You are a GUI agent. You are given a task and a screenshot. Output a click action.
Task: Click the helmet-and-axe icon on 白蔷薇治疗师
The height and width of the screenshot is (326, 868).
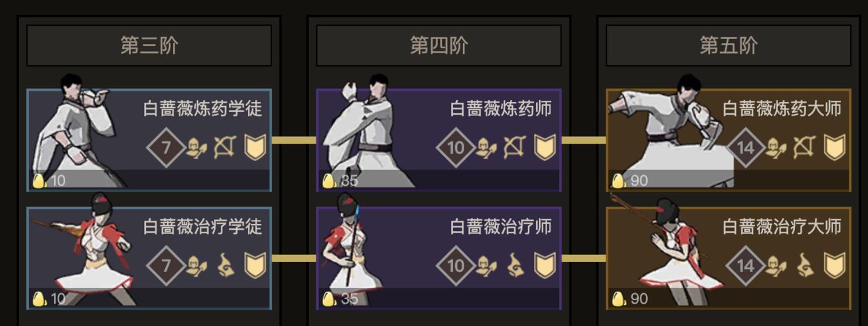click(486, 265)
